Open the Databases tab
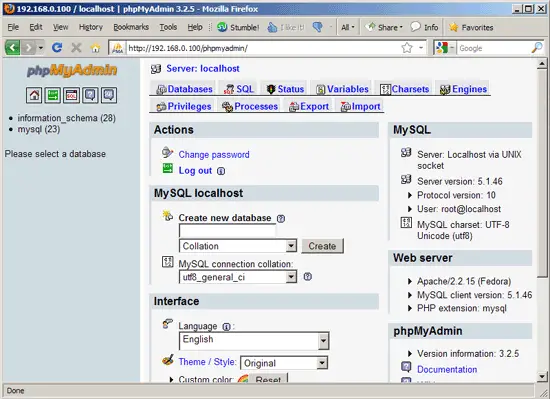Image resolution: width=550 pixels, height=399 pixels. 185,89
